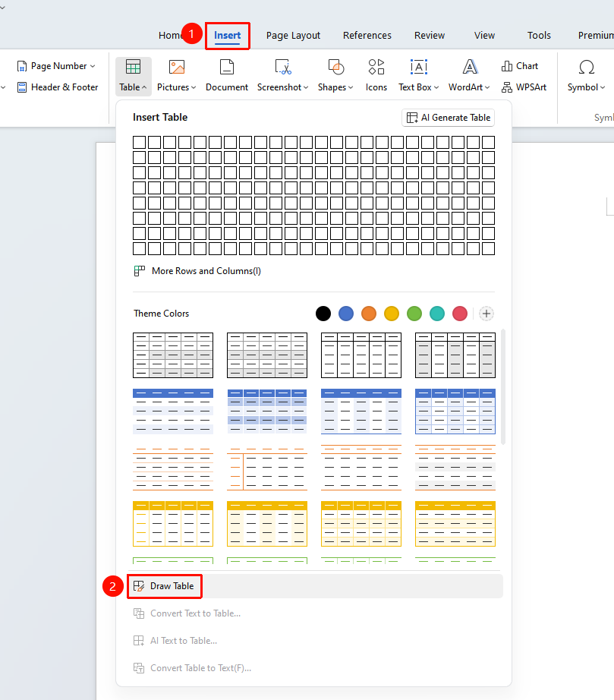Click the Screenshot scissors icon
The width and height of the screenshot is (614, 700).
coord(283,68)
